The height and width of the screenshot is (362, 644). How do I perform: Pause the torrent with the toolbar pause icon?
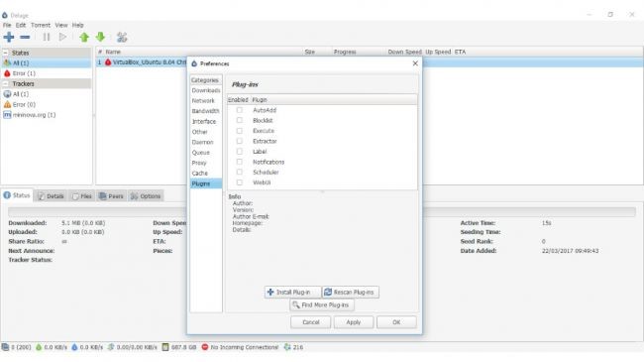click(x=47, y=37)
